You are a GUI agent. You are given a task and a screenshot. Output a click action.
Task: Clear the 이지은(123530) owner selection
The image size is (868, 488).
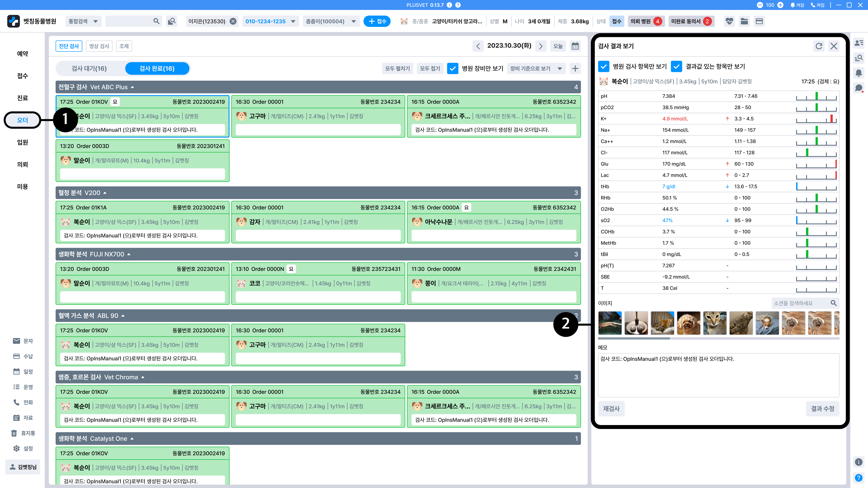pyautogui.click(x=233, y=21)
